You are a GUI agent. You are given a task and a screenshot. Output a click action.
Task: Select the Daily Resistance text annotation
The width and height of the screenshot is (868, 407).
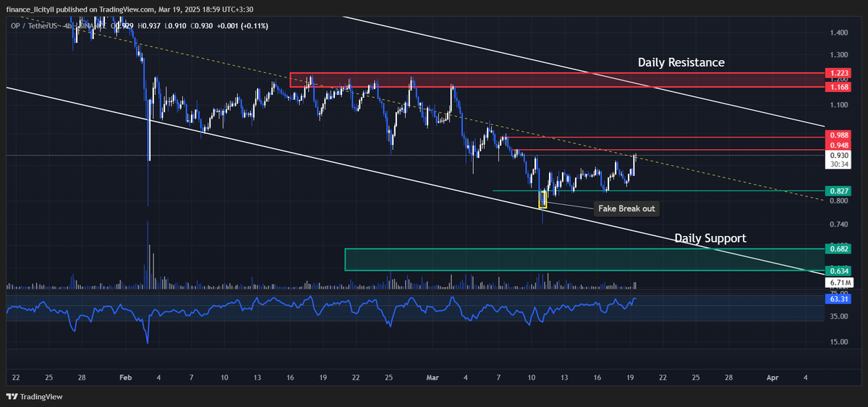point(681,63)
